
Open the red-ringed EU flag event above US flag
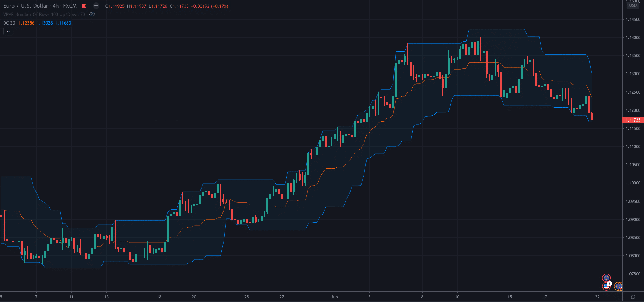click(606, 277)
